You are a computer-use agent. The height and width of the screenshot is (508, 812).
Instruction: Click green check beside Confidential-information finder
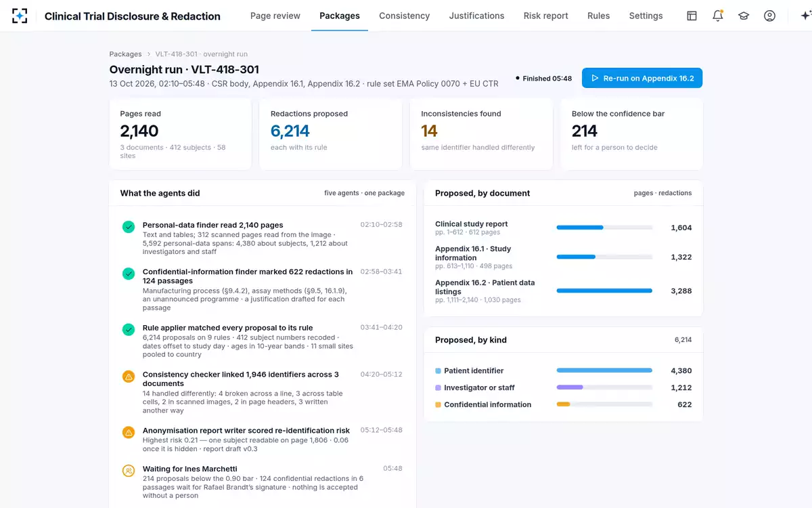[129, 274]
